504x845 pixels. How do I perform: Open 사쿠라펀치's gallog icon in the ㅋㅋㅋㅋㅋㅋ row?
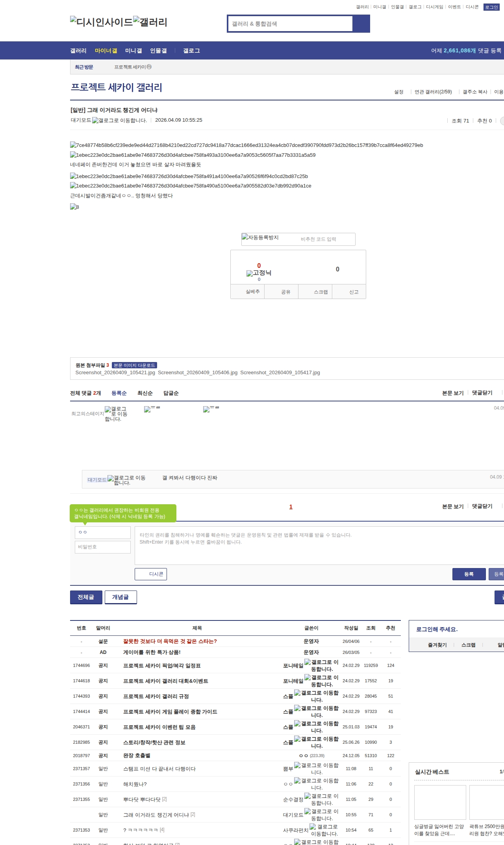tap(324, 830)
